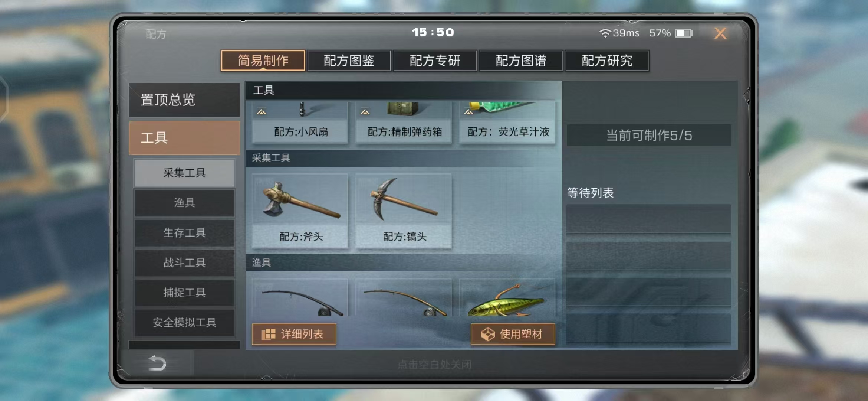The height and width of the screenshot is (401, 868).
Task: Switch to 配方研究 tab
Action: coord(607,61)
